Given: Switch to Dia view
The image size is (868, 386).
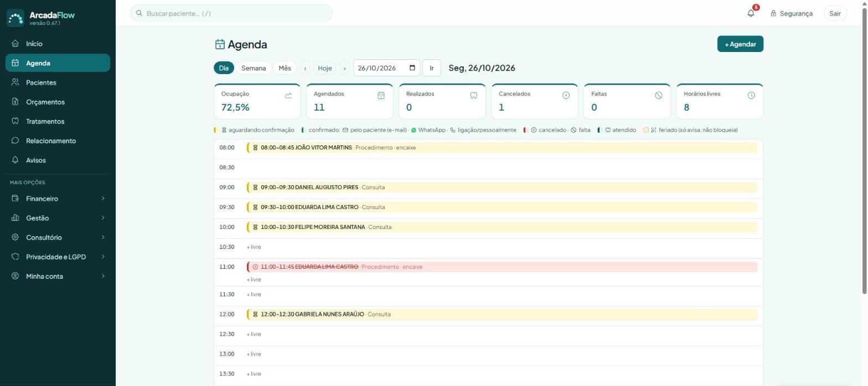Looking at the screenshot, I should click(x=224, y=68).
